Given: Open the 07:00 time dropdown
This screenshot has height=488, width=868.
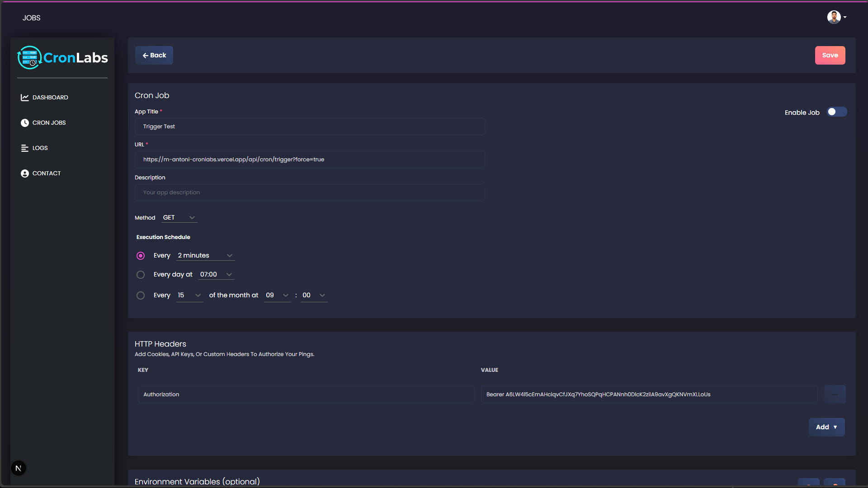Looking at the screenshot, I should coord(216,275).
